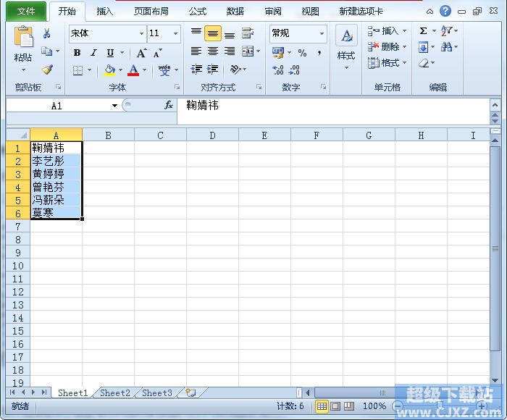
Task: Open the 公式 ribbon tab
Action: pos(198,12)
